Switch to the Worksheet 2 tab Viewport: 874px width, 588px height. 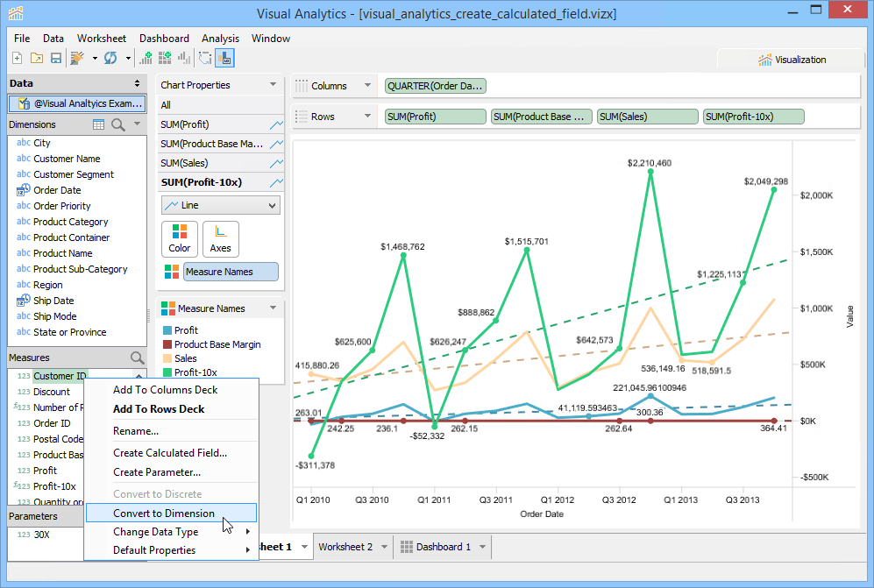[345, 547]
